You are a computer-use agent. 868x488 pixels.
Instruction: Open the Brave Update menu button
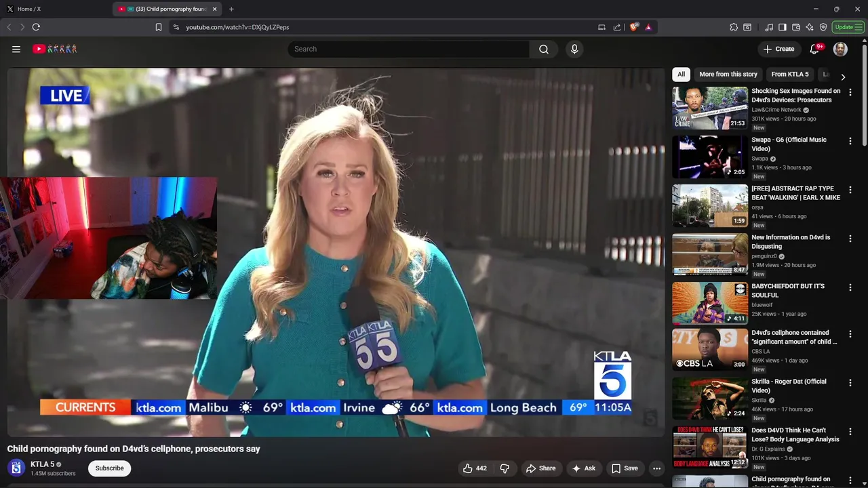[848, 27]
